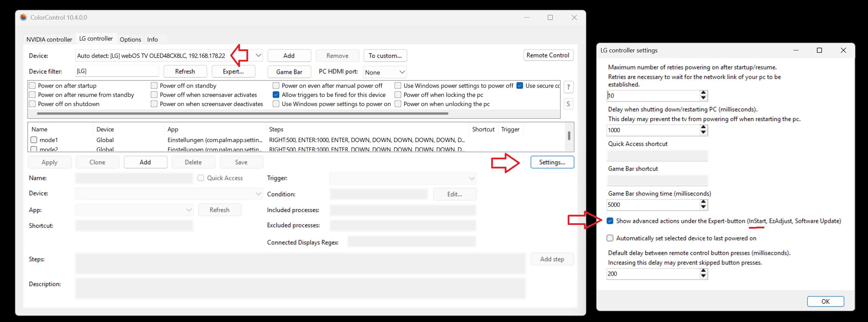The width and height of the screenshot is (868, 322).
Task: Close the LG controller settings dialog
Action: tap(843, 50)
